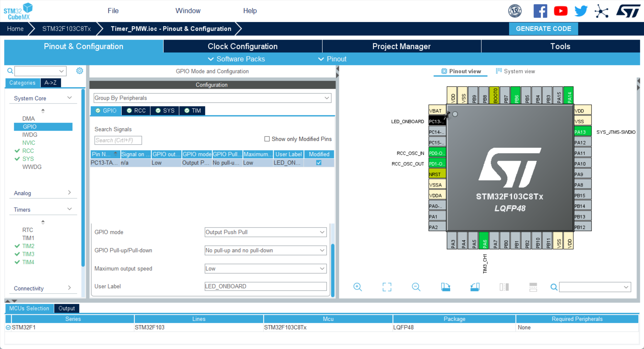The height and width of the screenshot is (349, 644).
Task: Click the rotate-clockwise chip view icon
Action: tap(445, 287)
